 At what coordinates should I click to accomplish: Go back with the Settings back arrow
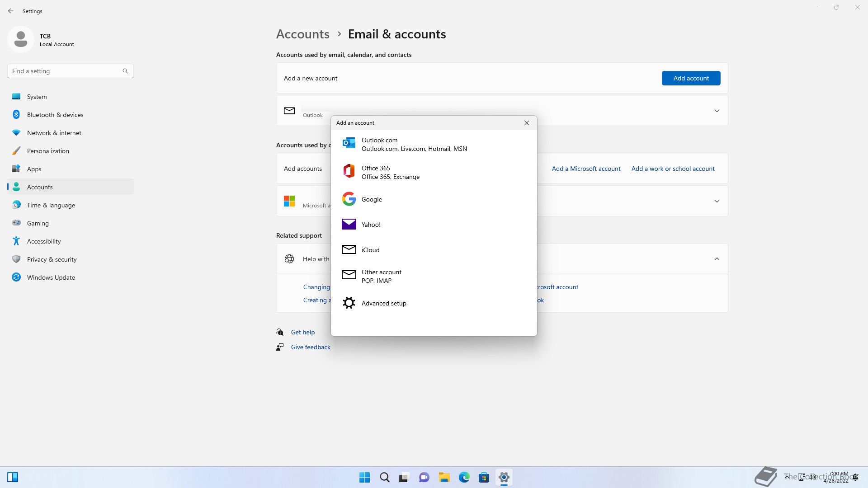[11, 11]
